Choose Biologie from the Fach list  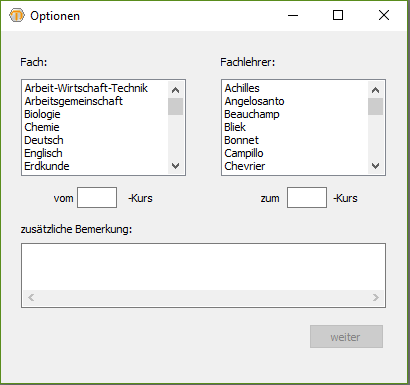point(42,114)
